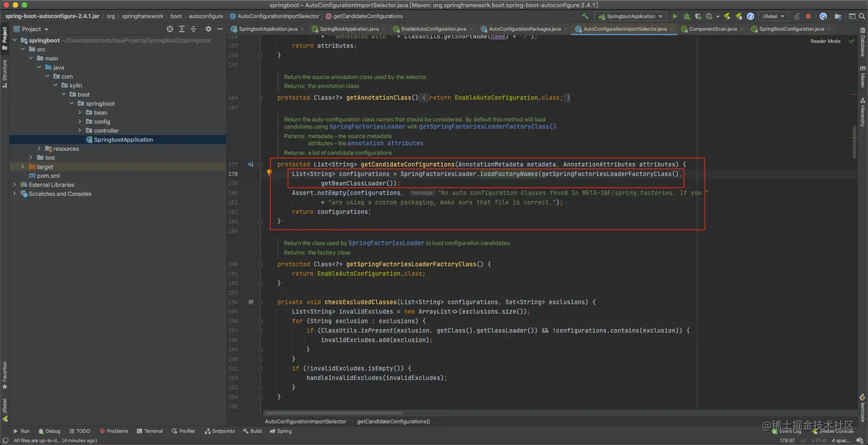Open profiler run options dropdown arrow
868x445 pixels.
[718, 17]
